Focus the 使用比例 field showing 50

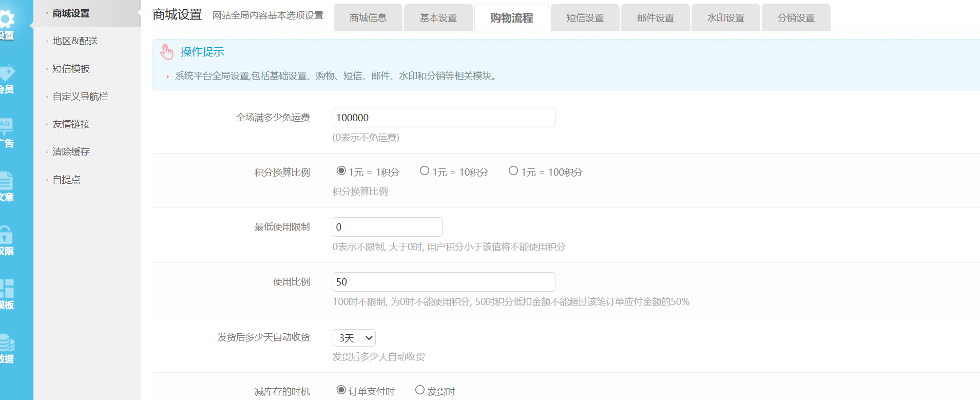[x=444, y=282]
